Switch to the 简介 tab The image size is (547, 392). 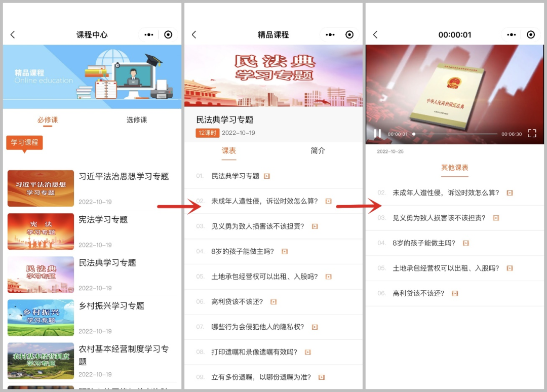[318, 150]
